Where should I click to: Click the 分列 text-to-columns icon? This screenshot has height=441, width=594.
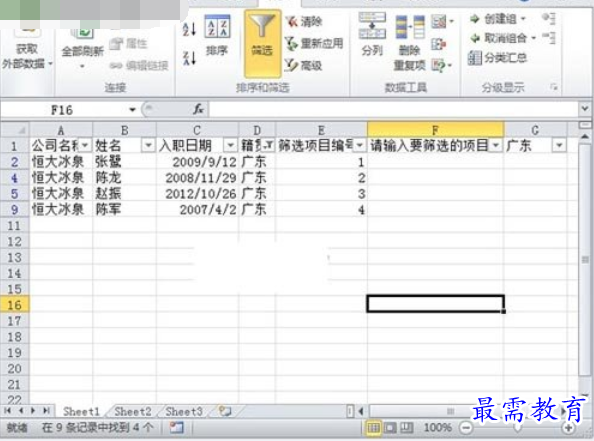[372, 34]
